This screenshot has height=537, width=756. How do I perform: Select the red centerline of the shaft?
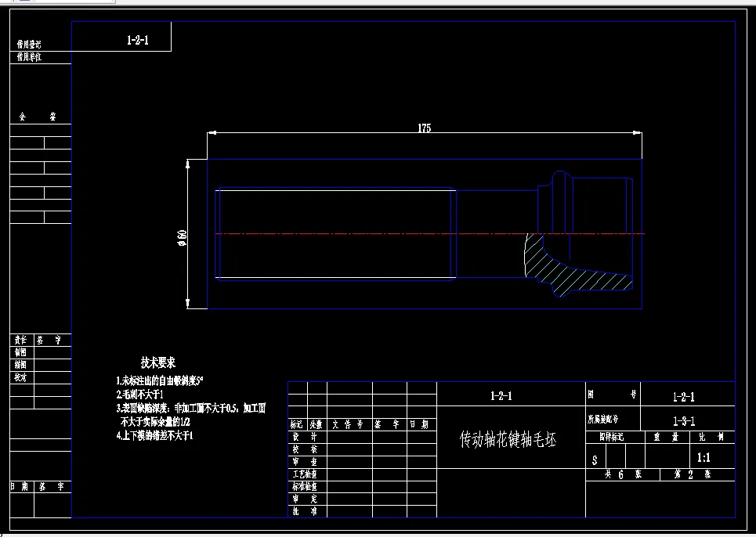[429, 233]
